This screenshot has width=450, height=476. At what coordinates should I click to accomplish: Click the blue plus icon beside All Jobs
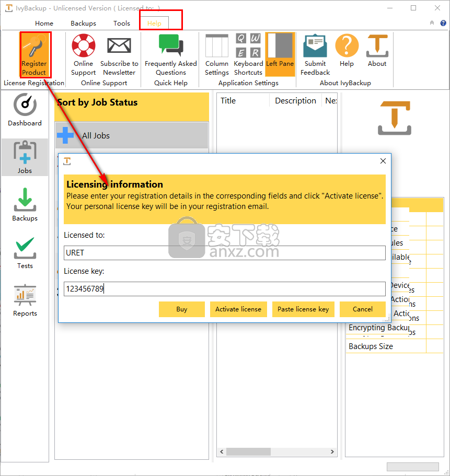[65, 135]
